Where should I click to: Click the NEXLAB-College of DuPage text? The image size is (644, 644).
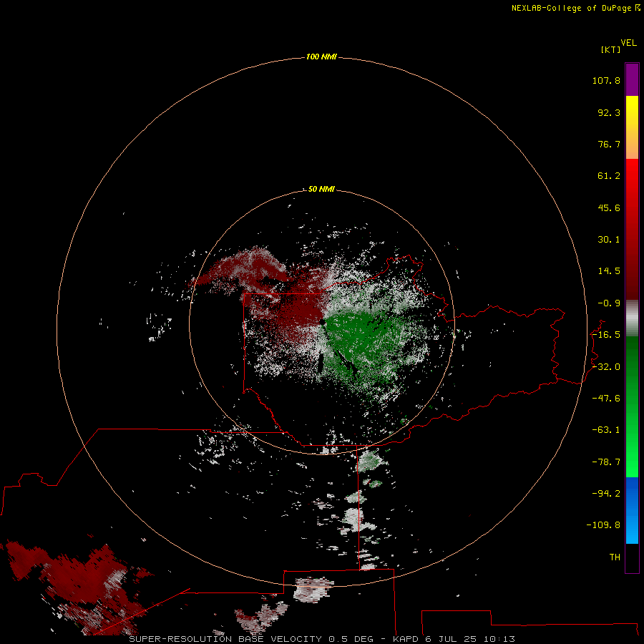click(571, 8)
